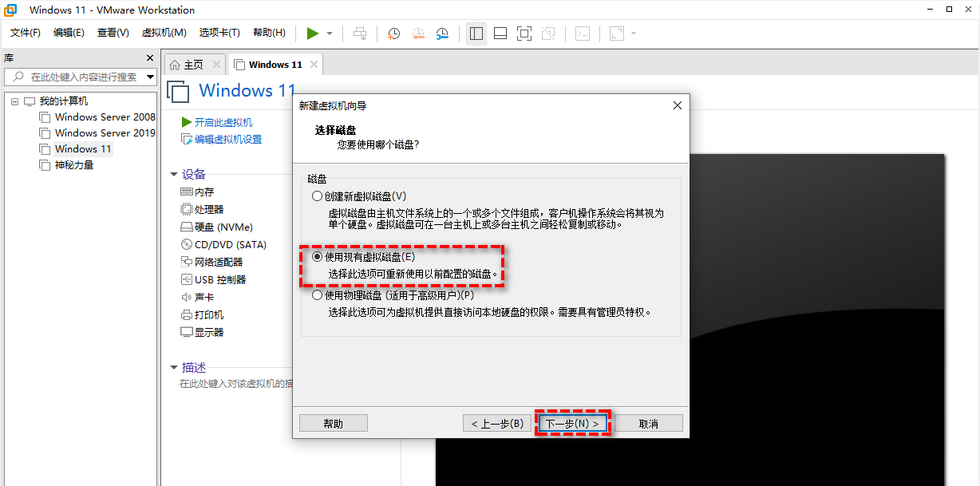Viewport: 980px width, 486px height.
Task: Click the snapshot toolbar icon
Action: (393, 34)
